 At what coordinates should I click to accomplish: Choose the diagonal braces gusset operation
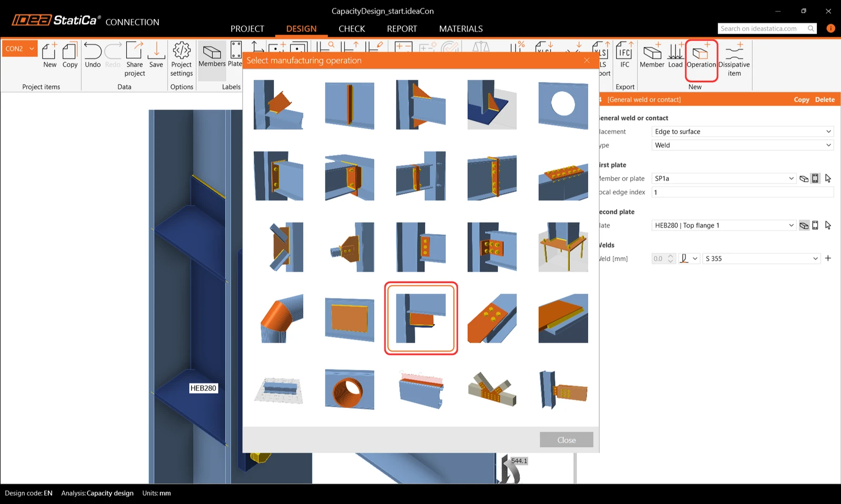(x=279, y=247)
